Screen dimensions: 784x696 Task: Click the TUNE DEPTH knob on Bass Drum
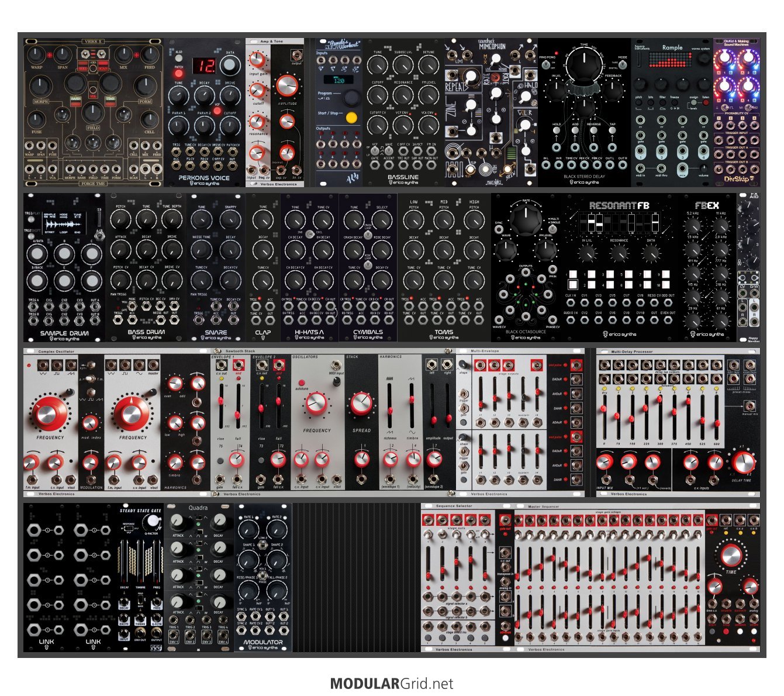point(171,219)
